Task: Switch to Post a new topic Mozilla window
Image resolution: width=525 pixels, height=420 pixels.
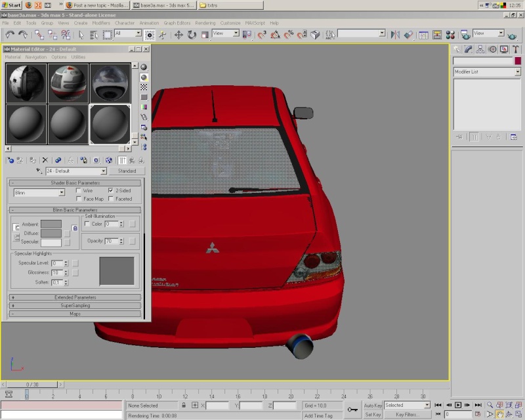Action: coord(96,5)
